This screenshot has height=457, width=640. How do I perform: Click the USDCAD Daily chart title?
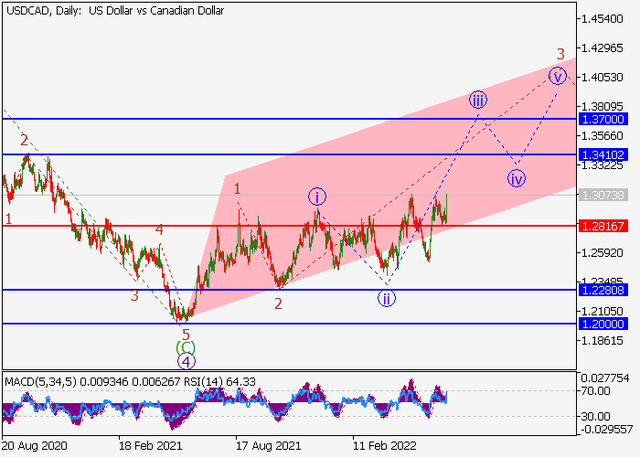[x=115, y=11]
